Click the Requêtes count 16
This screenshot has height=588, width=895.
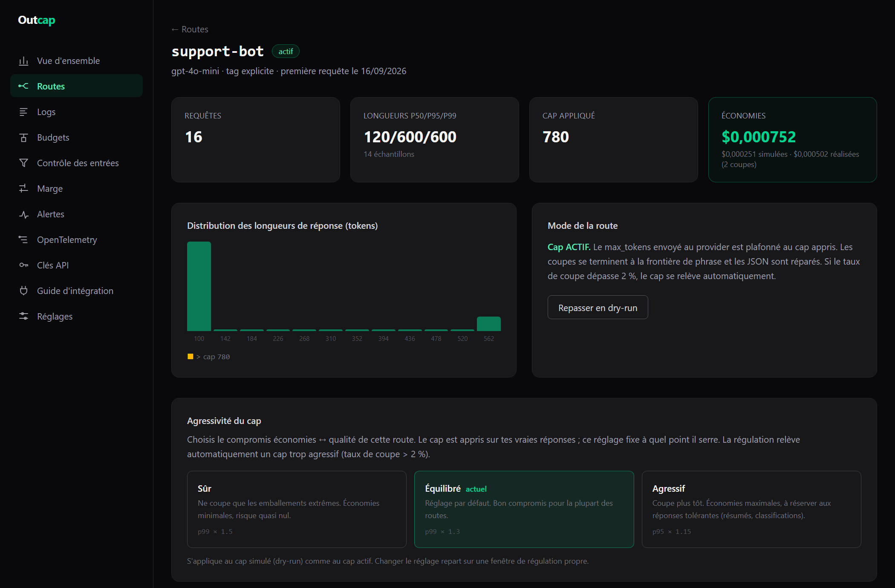(x=193, y=137)
